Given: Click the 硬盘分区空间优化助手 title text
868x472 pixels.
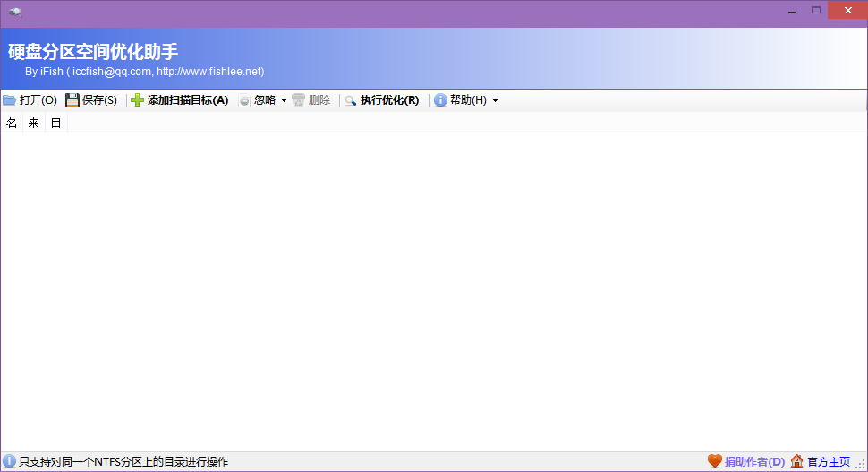Looking at the screenshot, I should tap(93, 52).
